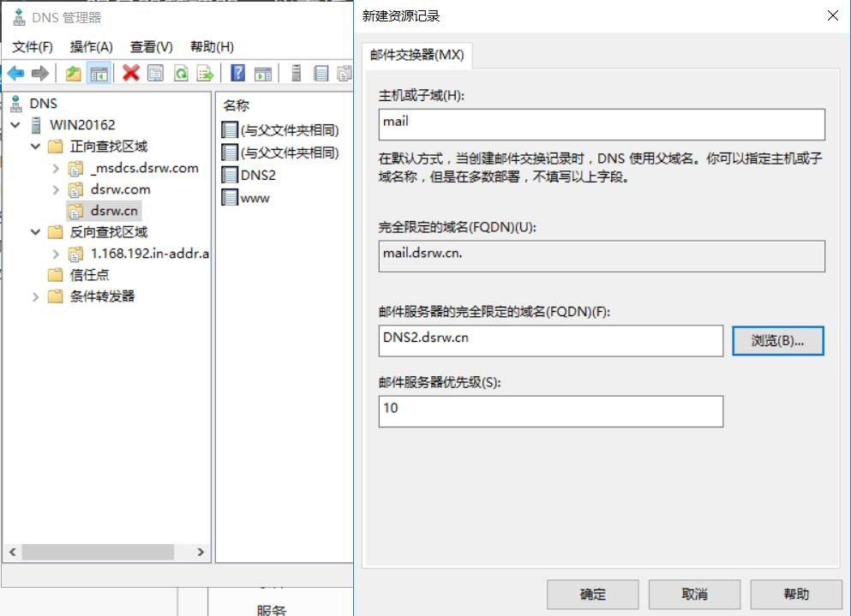Toggle Show/Hide Console Tree toolbar icon
Screen dimensions: 851x616
(99, 74)
